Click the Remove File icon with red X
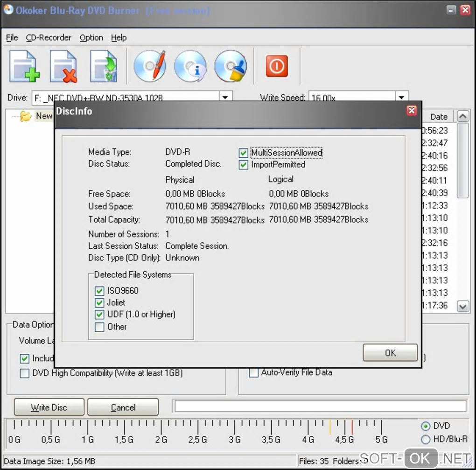The height and width of the screenshot is (470, 476). (64, 66)
